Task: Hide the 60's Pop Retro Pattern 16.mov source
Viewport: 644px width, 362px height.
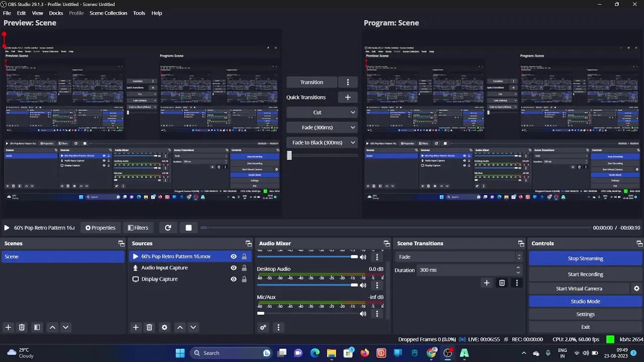Action: coord(233,256)
